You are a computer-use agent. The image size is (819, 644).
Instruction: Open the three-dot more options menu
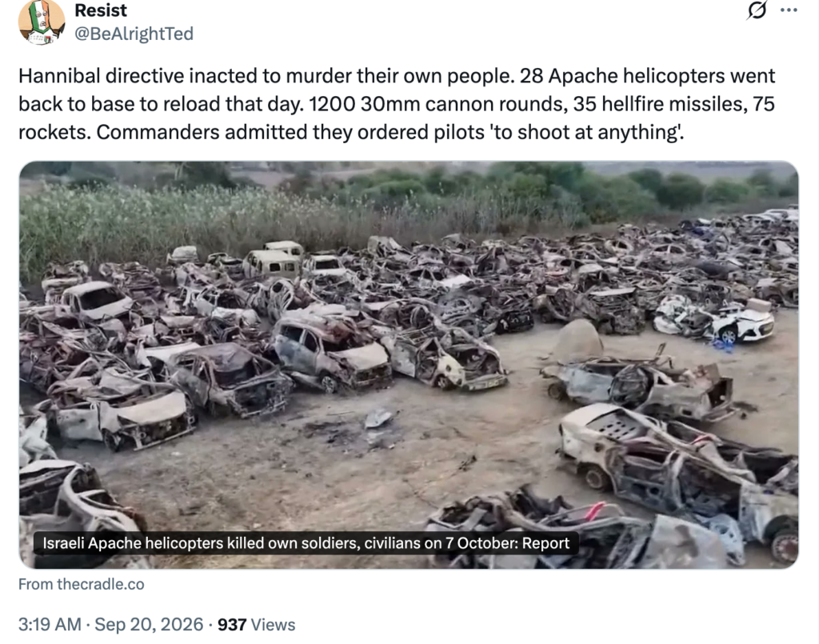(x=789, y=10)
